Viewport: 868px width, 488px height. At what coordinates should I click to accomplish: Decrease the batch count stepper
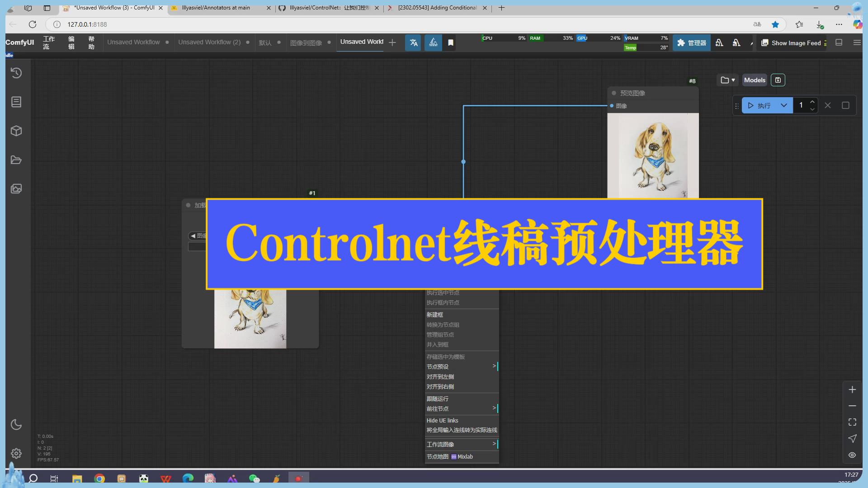tap(812, 109)
